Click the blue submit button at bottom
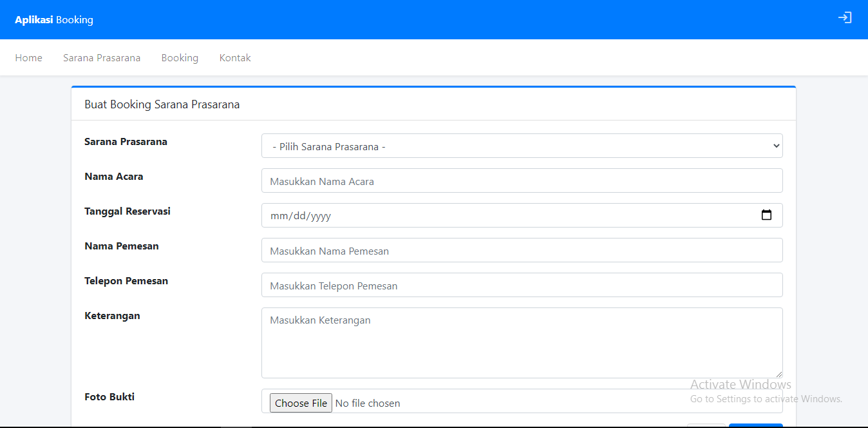This screenshot has height=428, width=868. pyautogui.click(x=755, y=425)
